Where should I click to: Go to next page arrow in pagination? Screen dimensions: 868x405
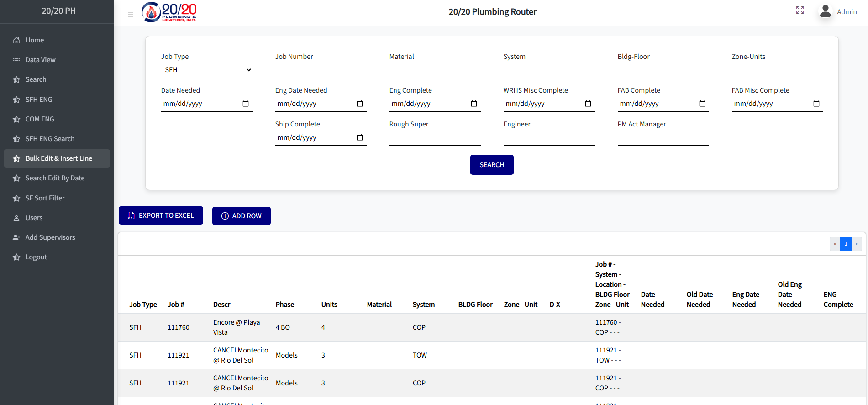coord(857,244)
